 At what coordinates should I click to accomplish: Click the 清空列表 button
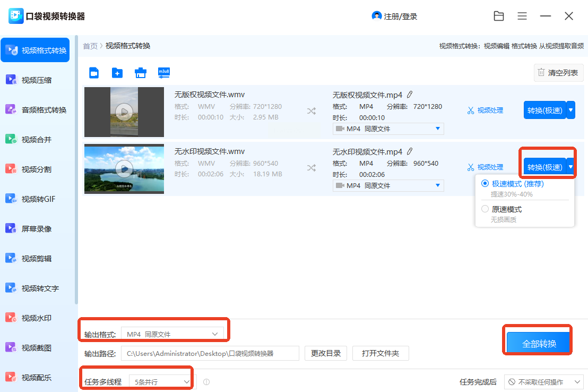pos(558,73)
